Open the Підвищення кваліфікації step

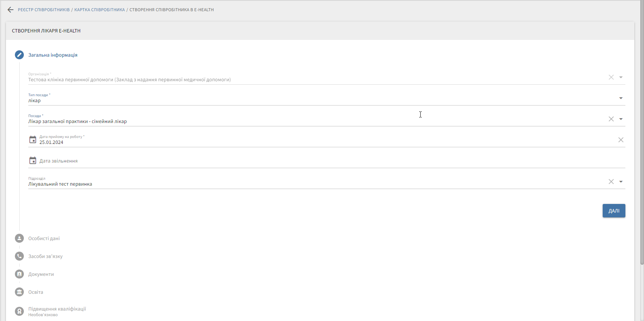point(57,309)
